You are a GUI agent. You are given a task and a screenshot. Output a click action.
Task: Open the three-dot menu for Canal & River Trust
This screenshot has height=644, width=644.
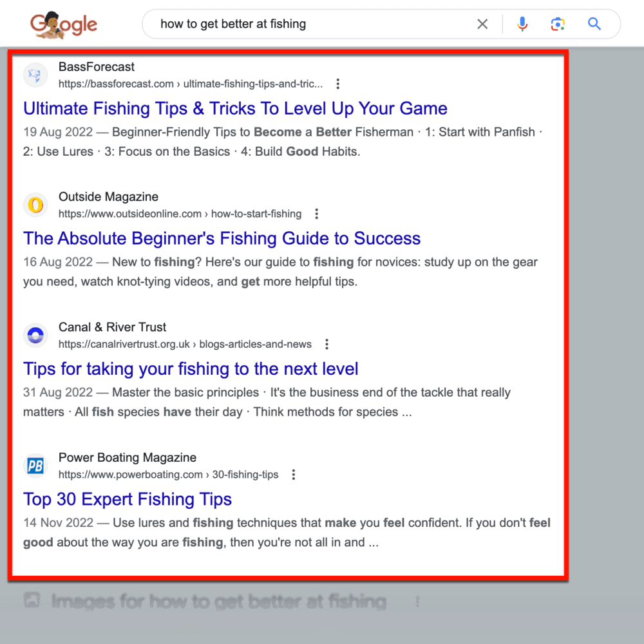pyautogui.click(x=327, y=344)
